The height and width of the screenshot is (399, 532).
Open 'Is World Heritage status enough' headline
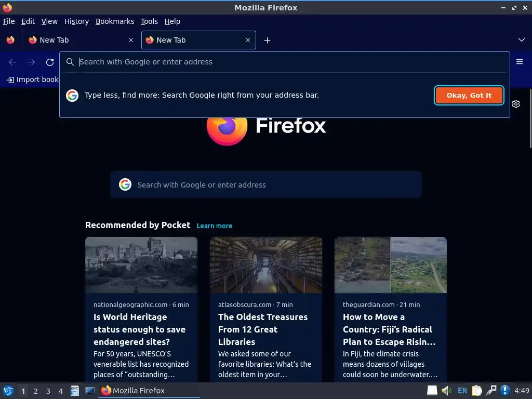click(x=139, y=329)
